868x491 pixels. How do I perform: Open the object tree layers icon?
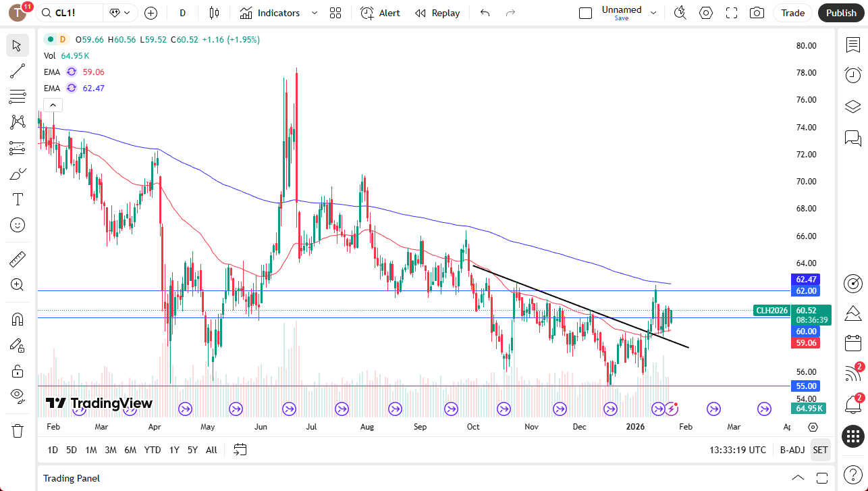(x=852, y=107)
